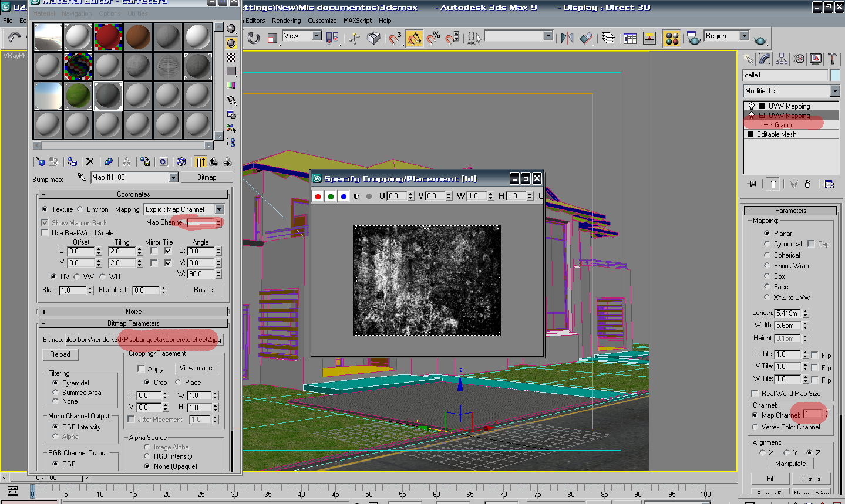Select Gizmo sub-object in modifier stack
The image size is (845, 504).
[x=783, y=125]
